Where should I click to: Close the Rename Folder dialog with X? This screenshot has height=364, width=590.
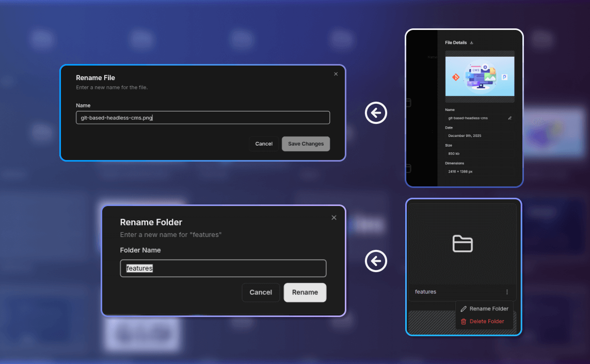(333, 218)
